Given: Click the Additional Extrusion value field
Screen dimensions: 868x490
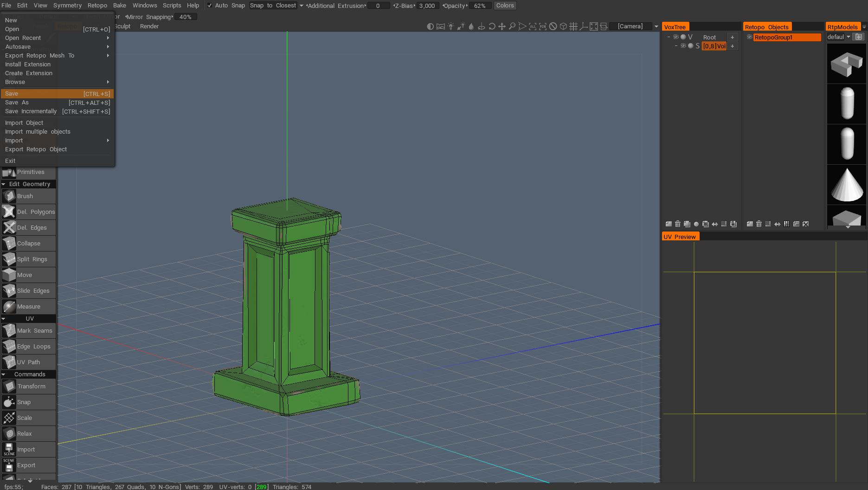Looking at the screenshot, I should tap(378, 6).
